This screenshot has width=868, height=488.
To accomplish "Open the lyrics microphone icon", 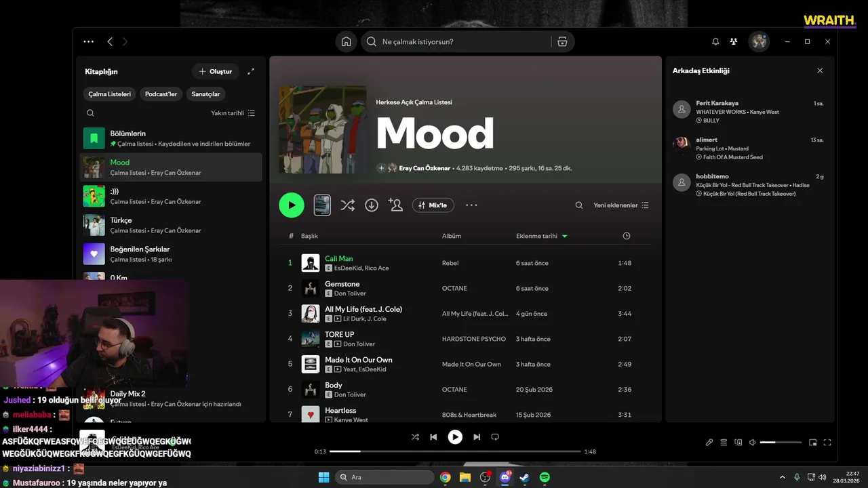I will [x=709, y=443].
